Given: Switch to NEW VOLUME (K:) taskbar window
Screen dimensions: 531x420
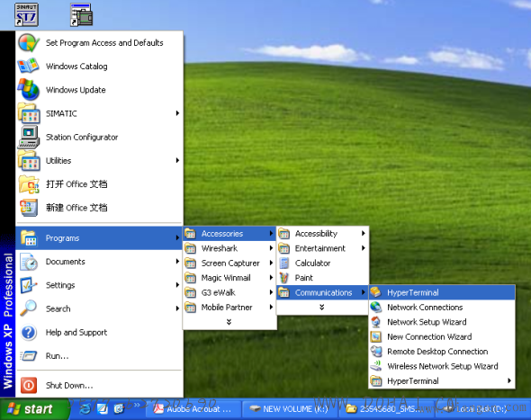Looking at the screenshot, I should tap(290, 409).
